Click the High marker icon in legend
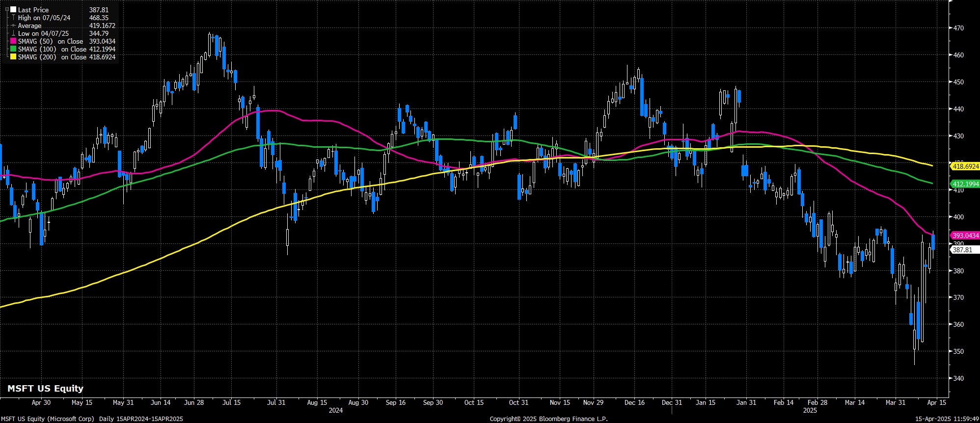 pyautogui.click(x=13, y=18)
